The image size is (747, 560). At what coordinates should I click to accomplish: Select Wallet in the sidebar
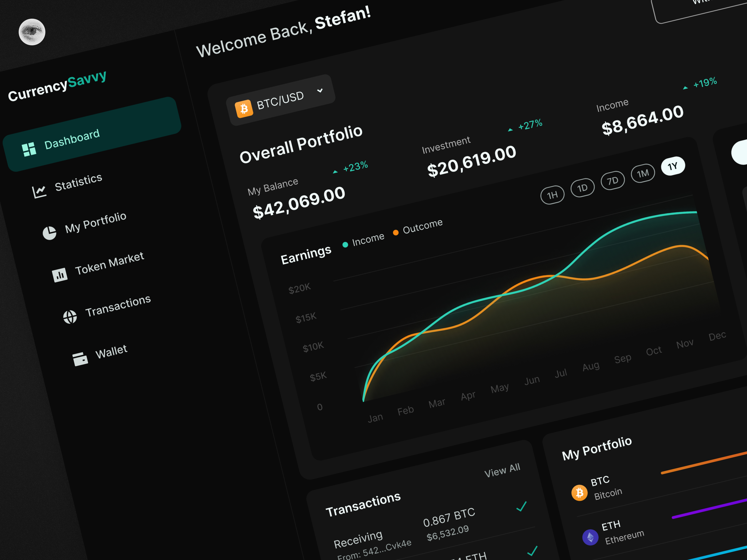pyautogui.click(x=111, y=352)
